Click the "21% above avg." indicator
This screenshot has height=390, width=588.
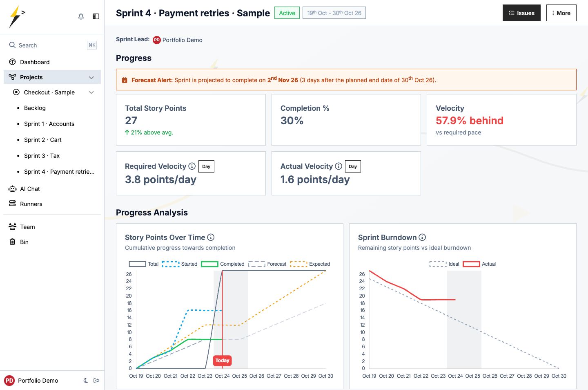pos(149,132)
